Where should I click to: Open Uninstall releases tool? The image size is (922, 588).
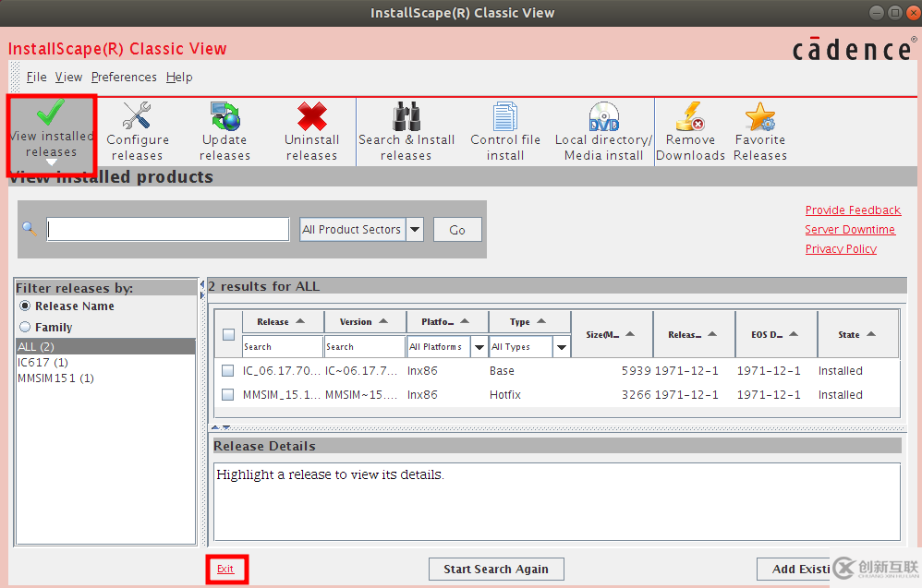point(311,132)
